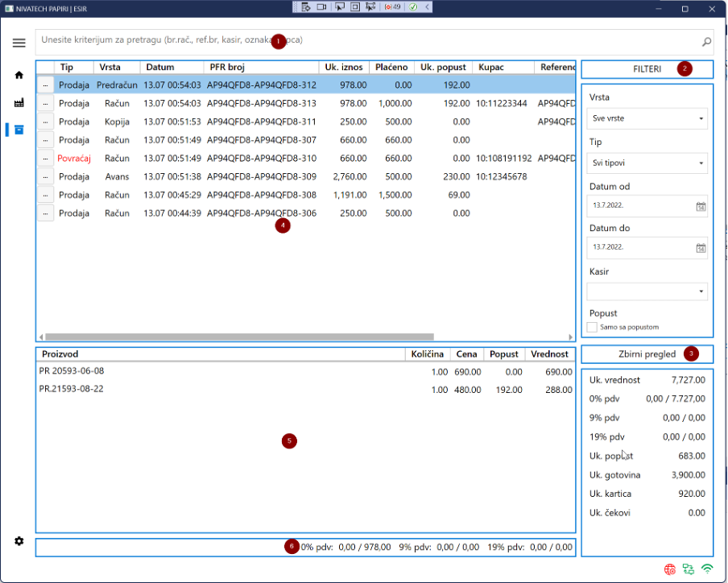Open calendar picker for Datum do
The width and height of the screenshot is (728, 583).
701,248
